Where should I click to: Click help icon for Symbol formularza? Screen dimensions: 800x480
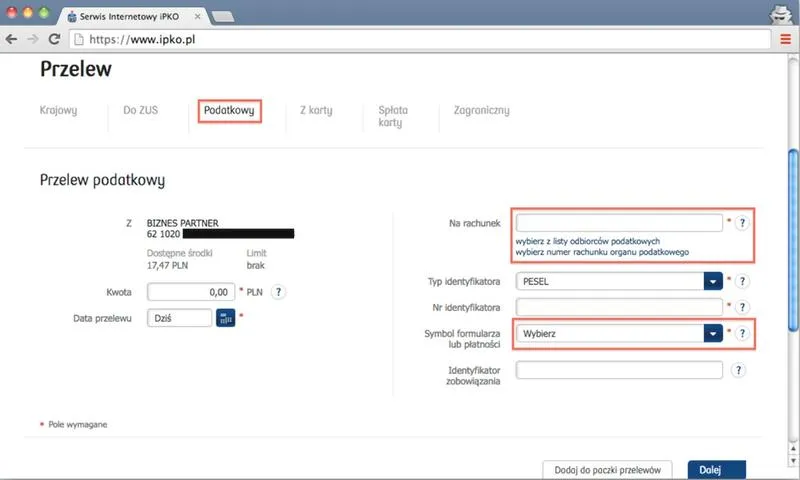click(x=742, y=334)
